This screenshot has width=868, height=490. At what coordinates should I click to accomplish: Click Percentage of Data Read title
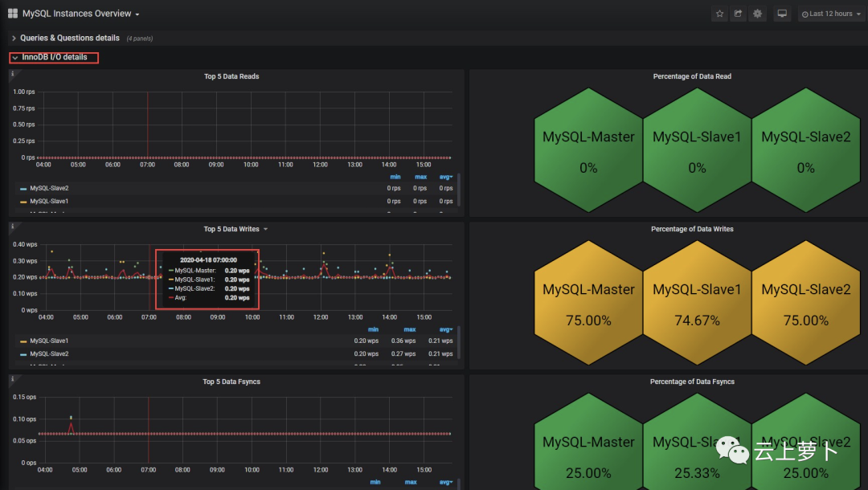[x=692, y=76]
